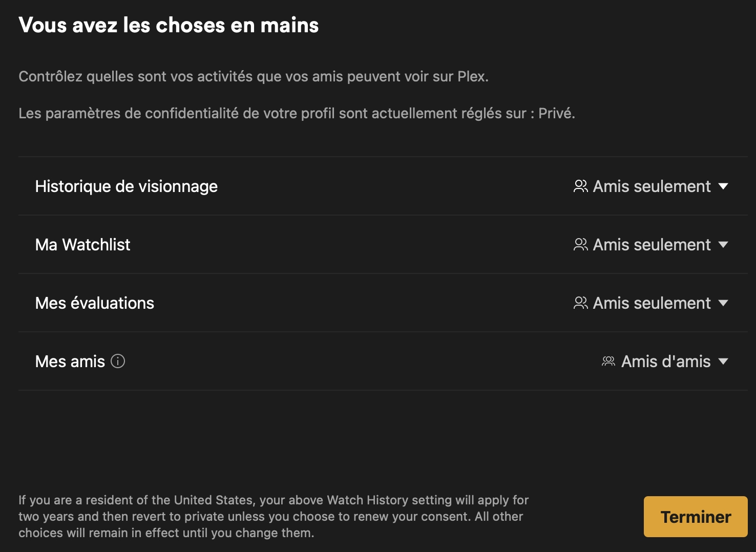Image resolution: width=756 pixels, height=552 pixels.
Task: Open Amis seulement selector for Ma Watchlist
Action: point(652,245)
